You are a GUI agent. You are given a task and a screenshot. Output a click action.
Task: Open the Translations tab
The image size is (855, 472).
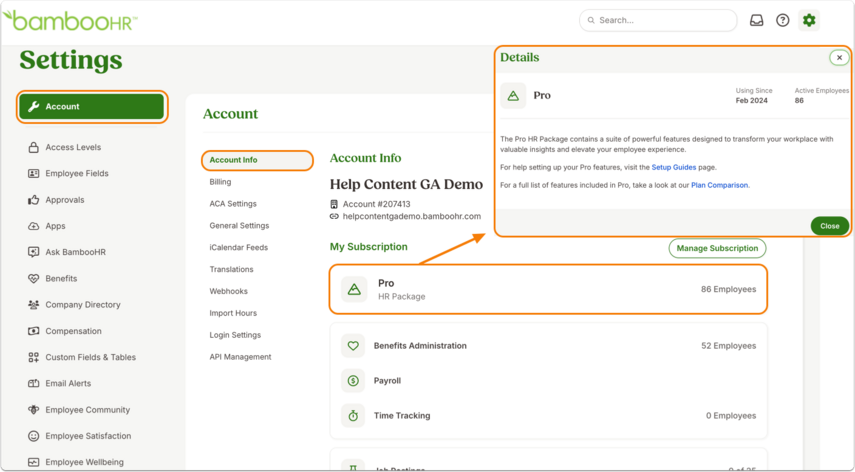pyautogui.click(x=231, y=269)
